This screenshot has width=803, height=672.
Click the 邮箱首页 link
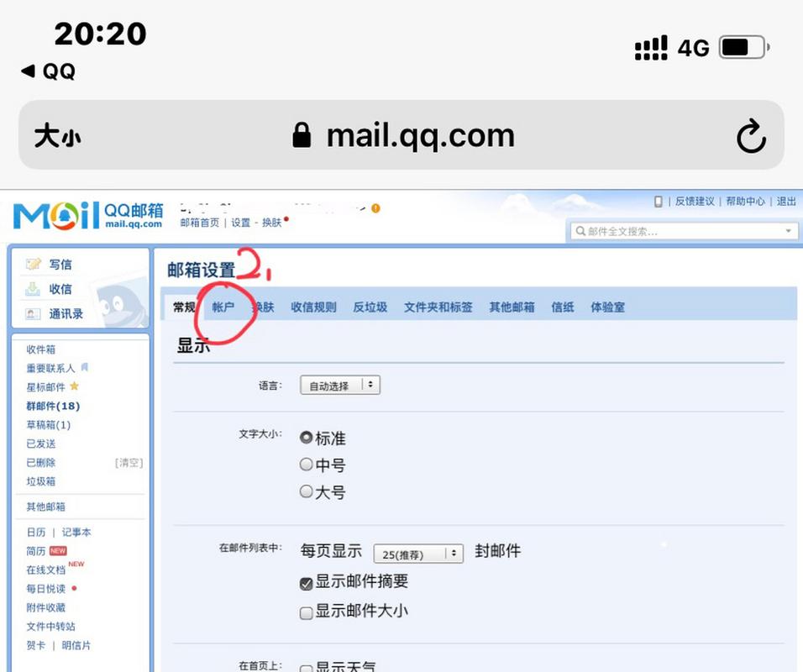click(200, 223)
